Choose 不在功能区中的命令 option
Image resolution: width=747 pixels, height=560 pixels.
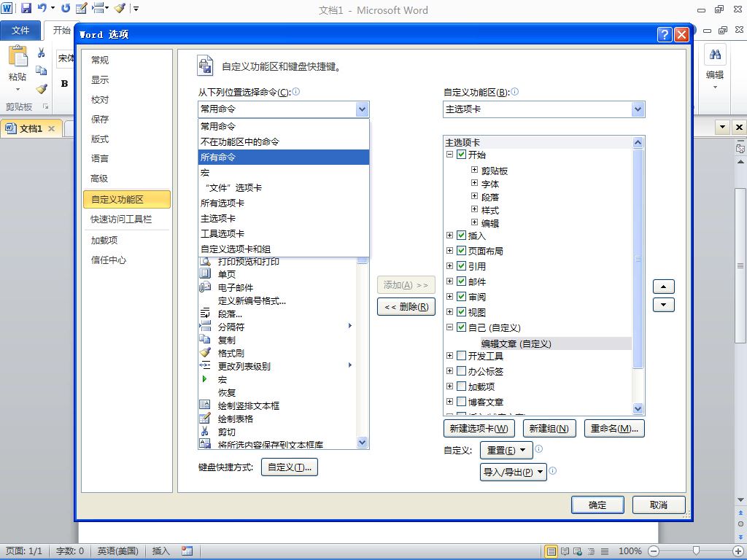[x=284, y=142]
